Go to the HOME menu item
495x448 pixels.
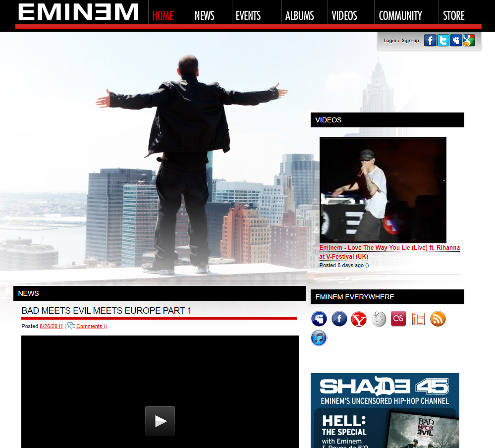(x=163, y=15)
